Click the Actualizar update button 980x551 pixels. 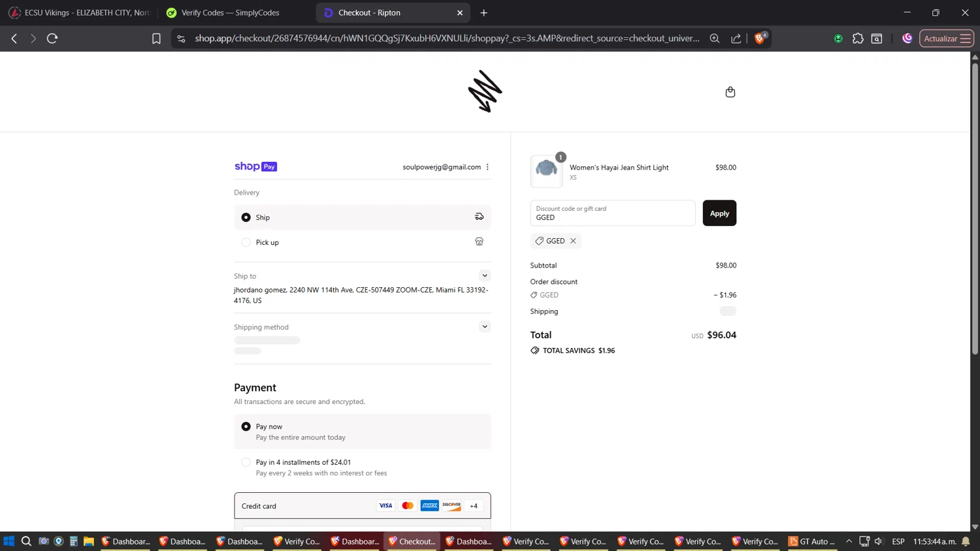click(947, 39)
